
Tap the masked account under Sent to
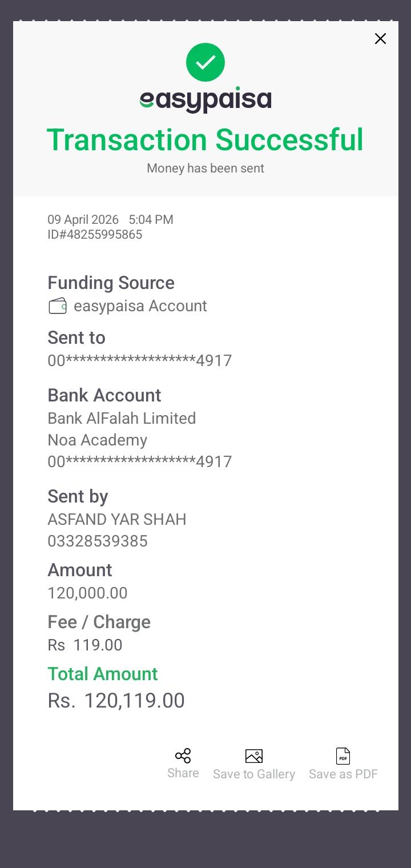tap(140, 361)
